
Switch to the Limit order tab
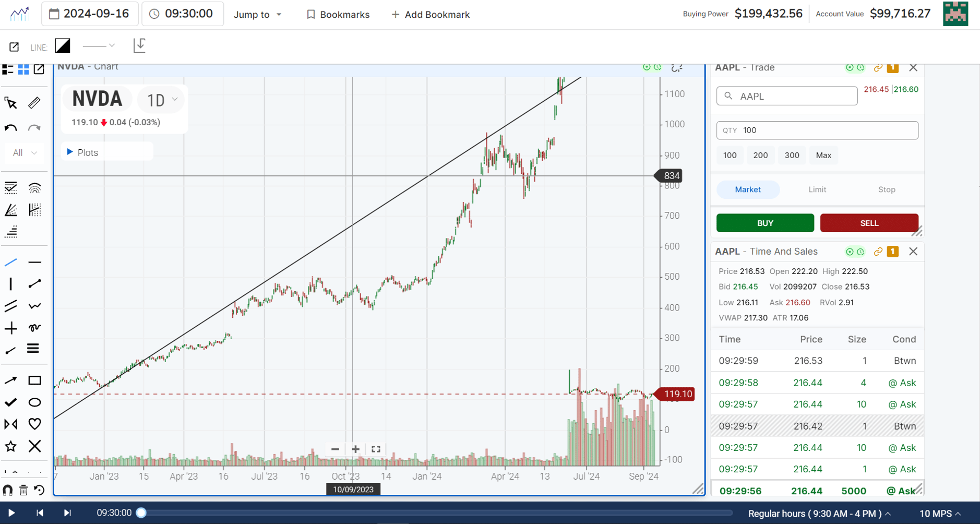coord(817,189)
